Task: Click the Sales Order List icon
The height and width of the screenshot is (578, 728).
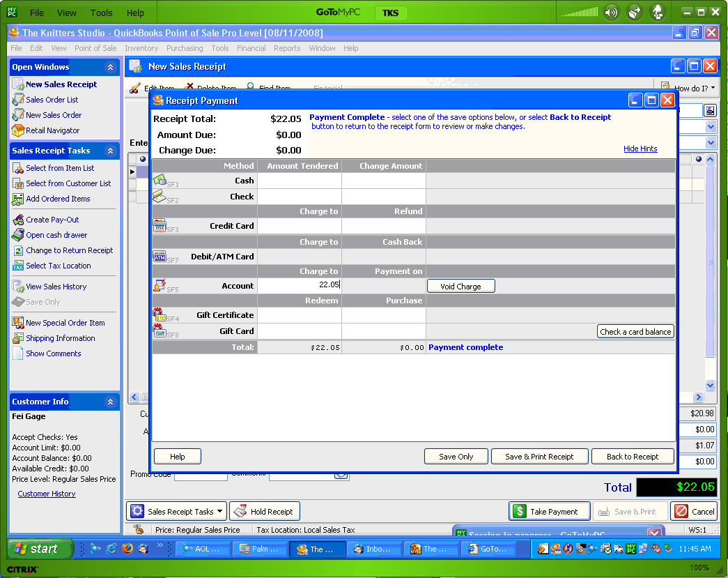Action: pos(18,100)
